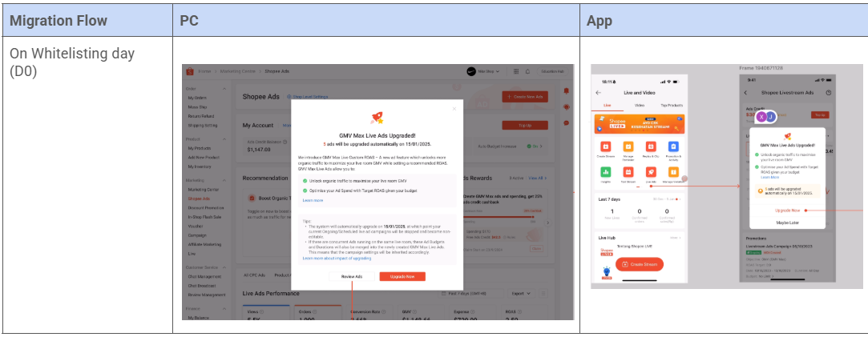The height and width of the screenshot is (337, 868).
Task: Click the Claim button in Ads Rewards
Action: 536,249
